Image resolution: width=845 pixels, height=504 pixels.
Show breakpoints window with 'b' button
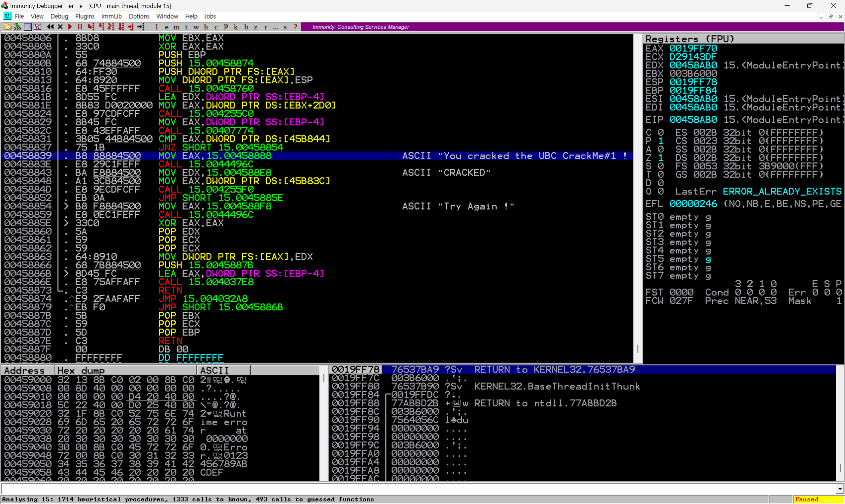tap(246, 27)
